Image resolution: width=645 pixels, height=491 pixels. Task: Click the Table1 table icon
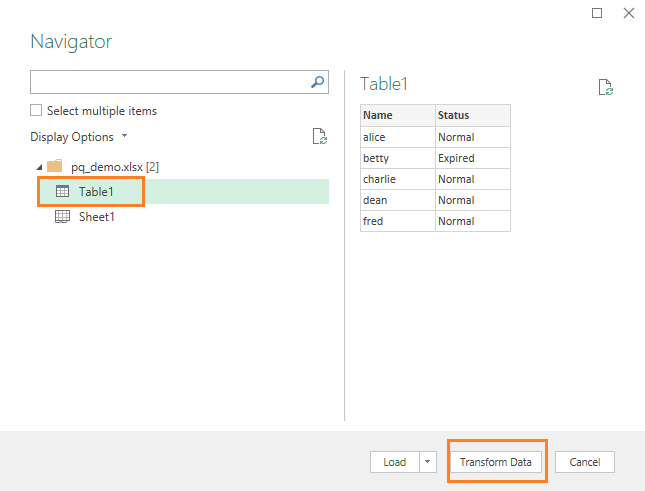coord(62,191)
